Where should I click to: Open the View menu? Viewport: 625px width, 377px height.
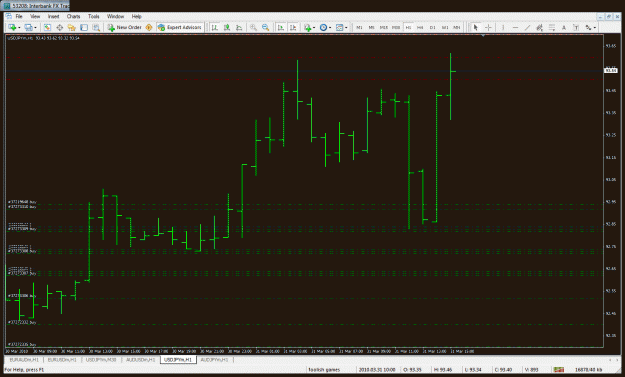[35, 16]
